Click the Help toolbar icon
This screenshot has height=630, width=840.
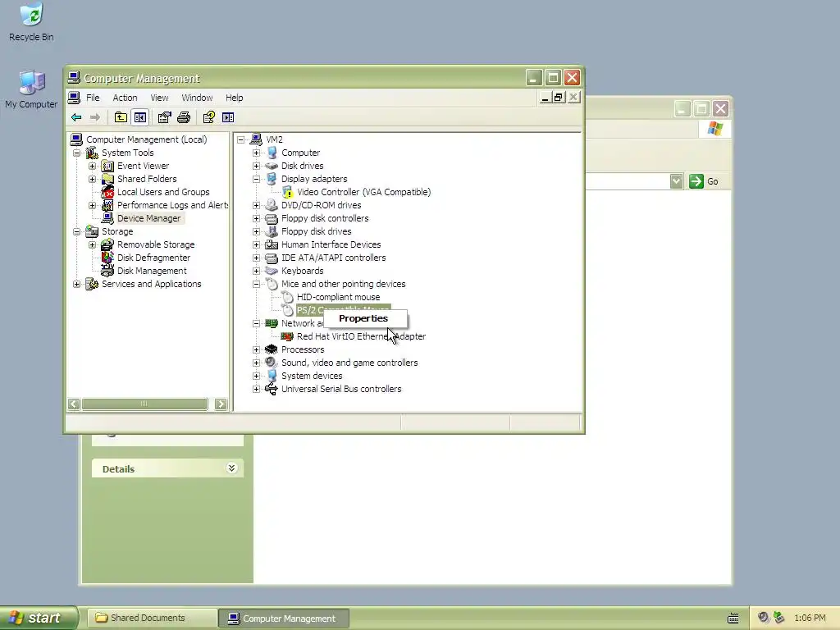pyautogui.click(x=209, y=117)
